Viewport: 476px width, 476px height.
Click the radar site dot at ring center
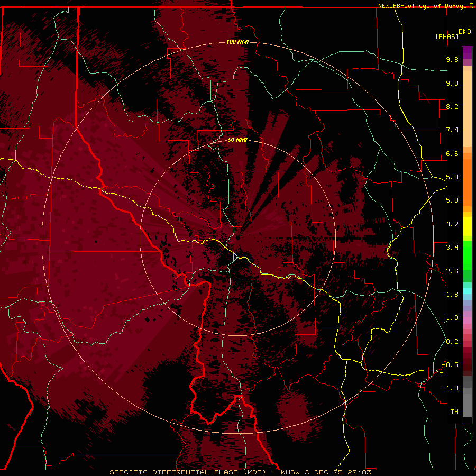(x=237, y=238)
